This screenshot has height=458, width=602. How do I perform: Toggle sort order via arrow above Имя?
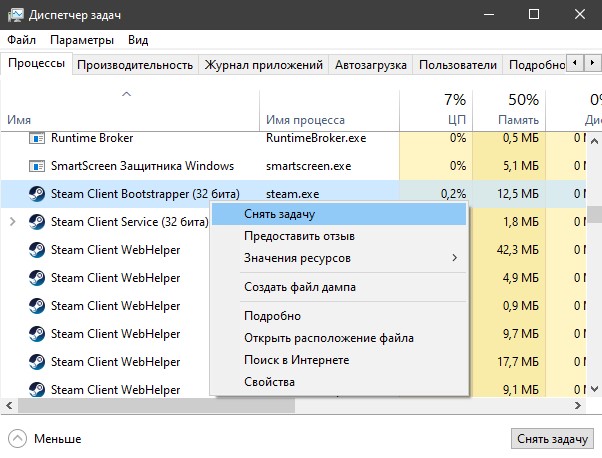pyautogui.click(x=126, y=94)
